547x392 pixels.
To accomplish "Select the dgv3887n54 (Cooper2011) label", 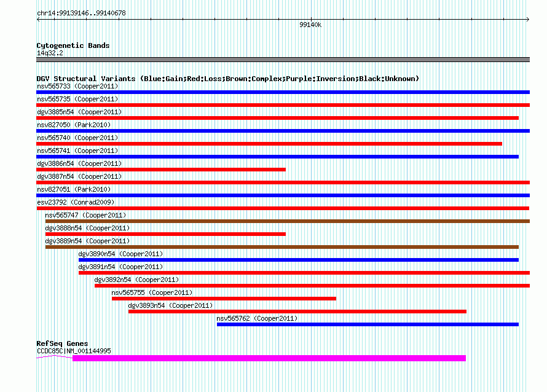I will 79,176.
